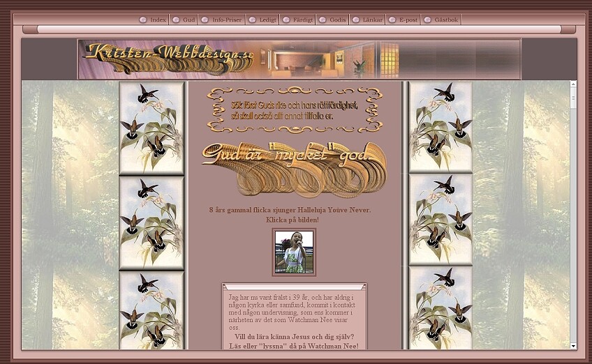Viewport: 592px width, 364px height.
Task: Click the round bullet icon beside Gud
Action: click(176, 20)
